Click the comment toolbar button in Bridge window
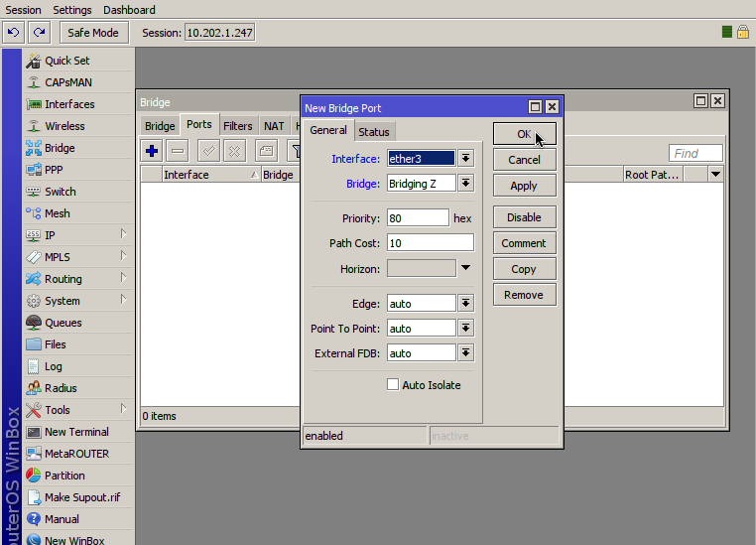Viewport: 756px width, 545px height. click(266, 151)
